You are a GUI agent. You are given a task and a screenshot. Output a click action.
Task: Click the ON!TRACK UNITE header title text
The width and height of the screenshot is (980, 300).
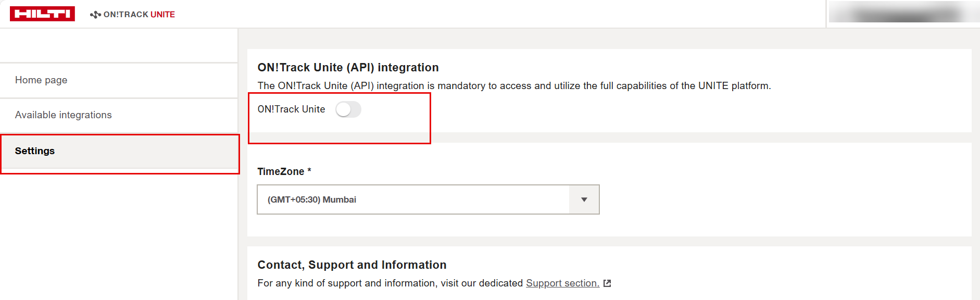[126, 15]
